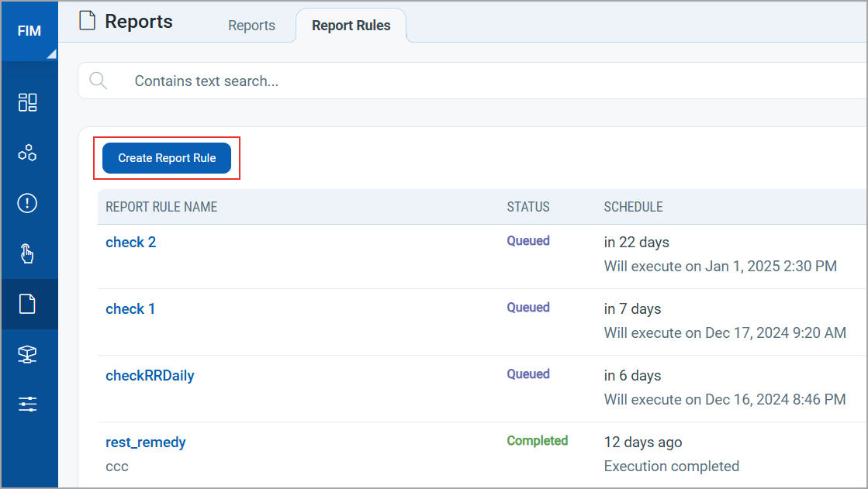Click the Reports heading document icon

(87, 20)
